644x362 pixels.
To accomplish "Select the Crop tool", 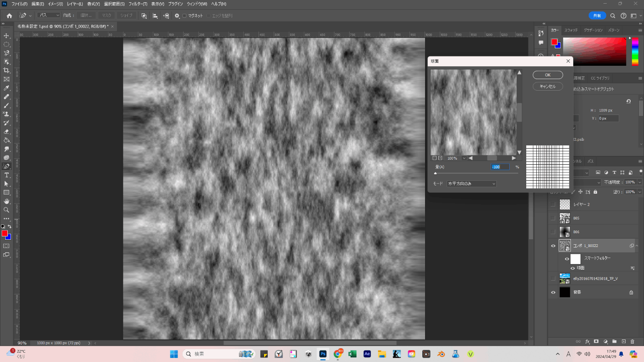I will pos(6,70).
